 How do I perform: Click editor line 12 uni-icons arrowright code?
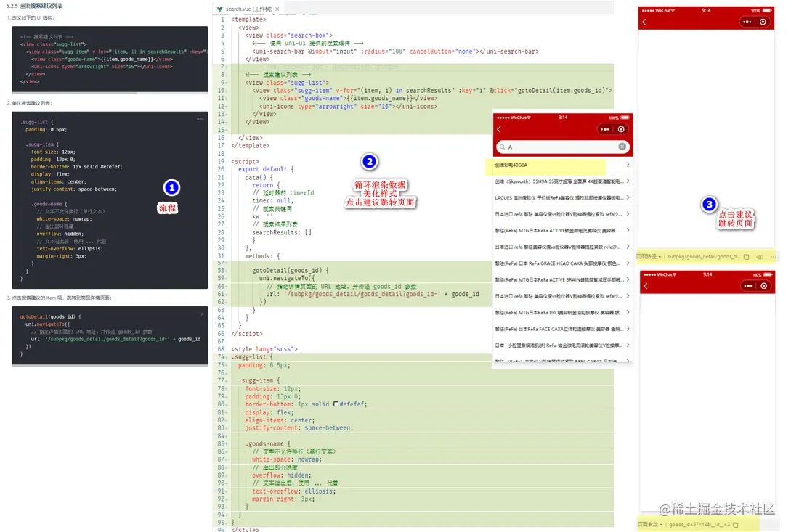(348, 107)
